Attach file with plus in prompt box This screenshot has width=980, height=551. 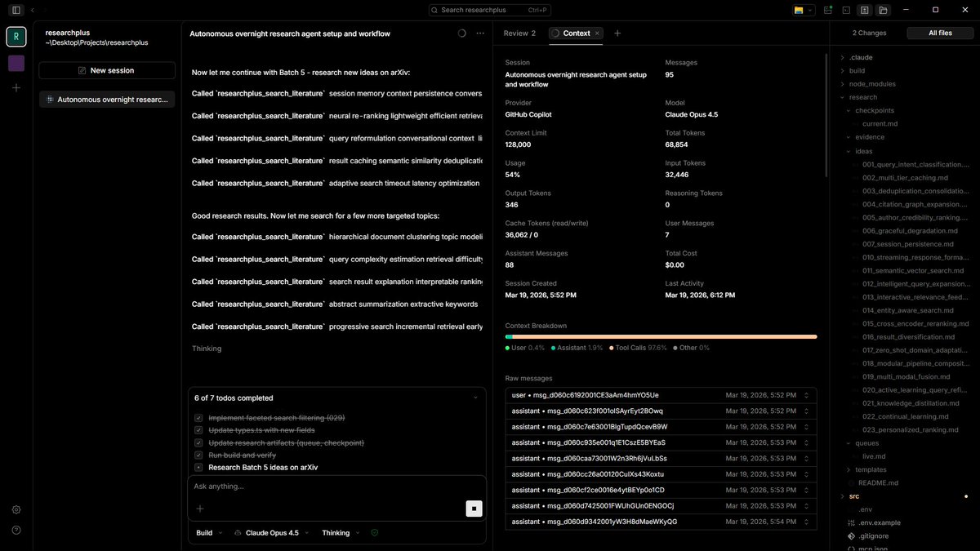click(200, 509)
